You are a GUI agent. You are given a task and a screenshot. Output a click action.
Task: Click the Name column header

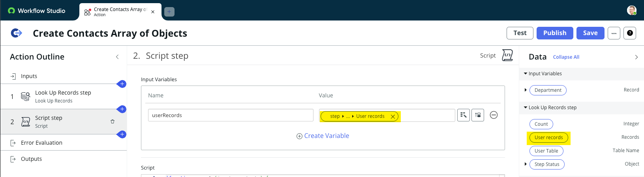pos(156,95)
